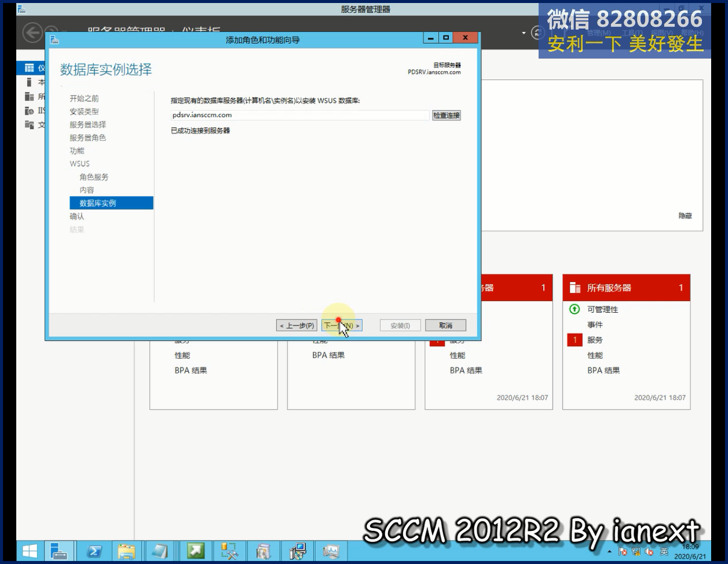Screen dimensions: 728x564
Task: Select the all servers icon in the sidebar
Action: tap(29, 96)
